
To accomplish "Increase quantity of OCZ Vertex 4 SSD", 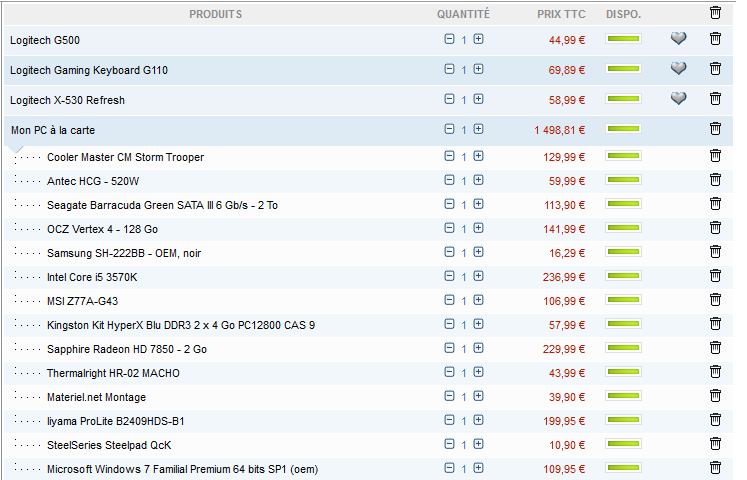I will point(478,229).
